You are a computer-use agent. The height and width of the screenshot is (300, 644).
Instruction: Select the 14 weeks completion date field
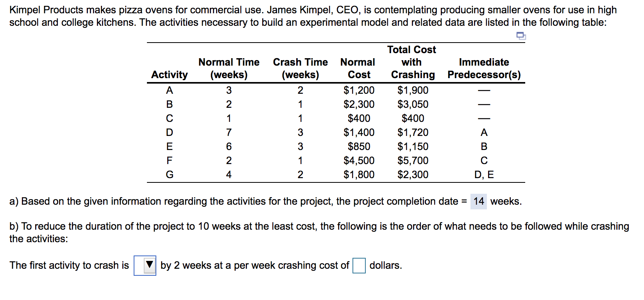click(478, 202)
